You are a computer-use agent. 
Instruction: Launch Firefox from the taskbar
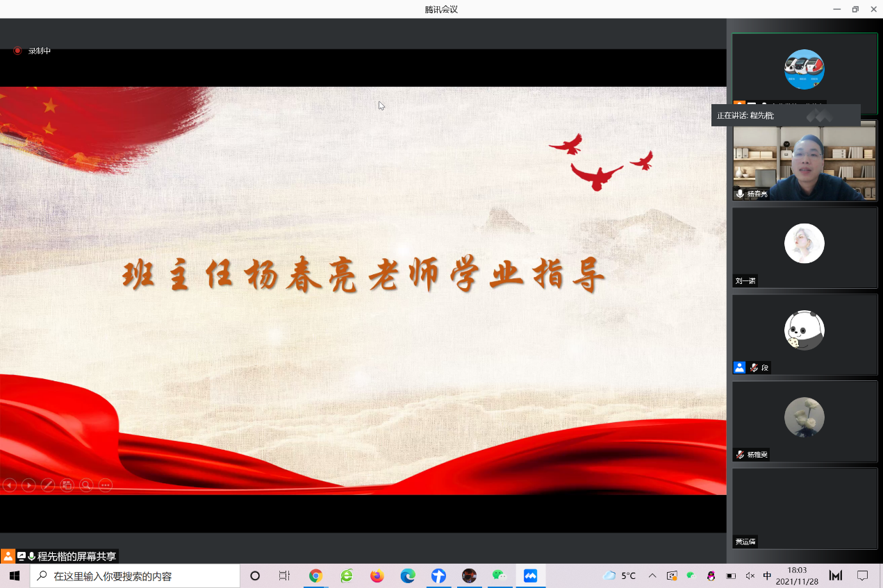click(377, 576)
